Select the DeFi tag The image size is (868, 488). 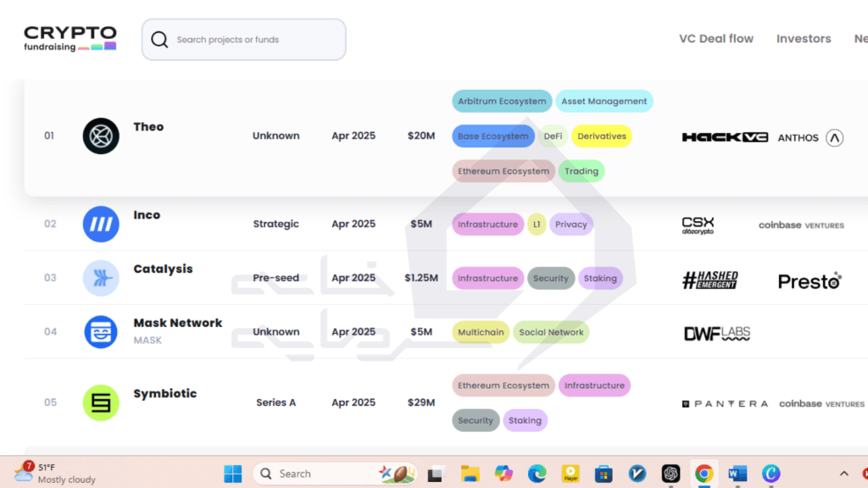coord(553,136)
